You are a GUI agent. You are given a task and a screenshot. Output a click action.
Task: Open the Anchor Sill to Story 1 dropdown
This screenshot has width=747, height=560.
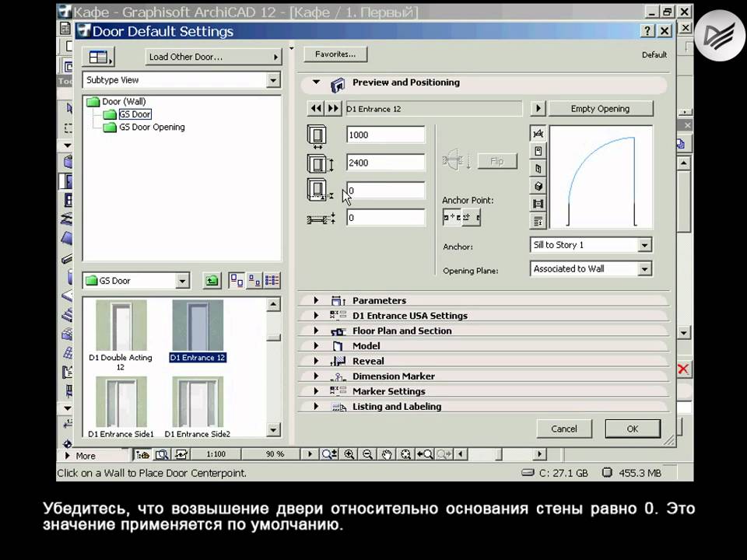pyautogui.click(x=644, y=245)
